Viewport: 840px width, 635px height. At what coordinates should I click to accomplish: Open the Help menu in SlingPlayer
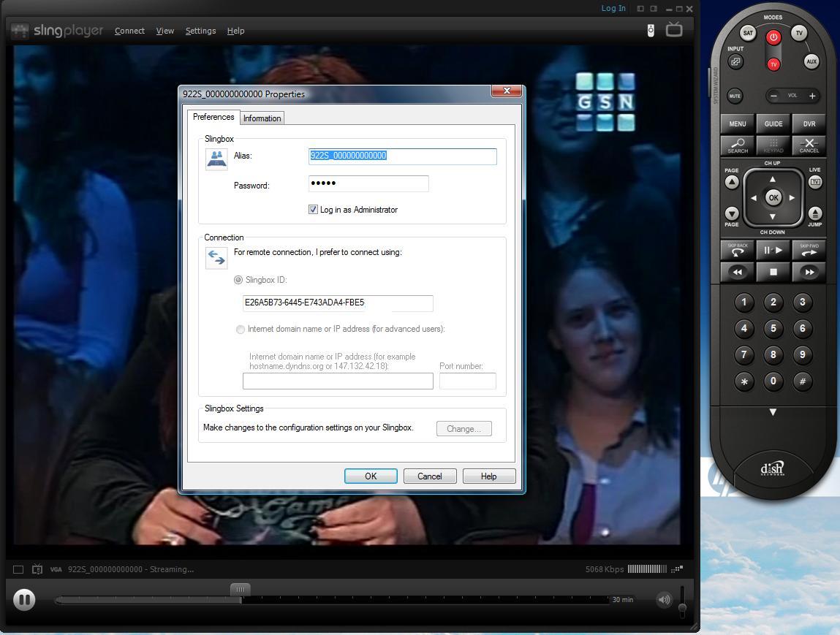click(235, 31)
